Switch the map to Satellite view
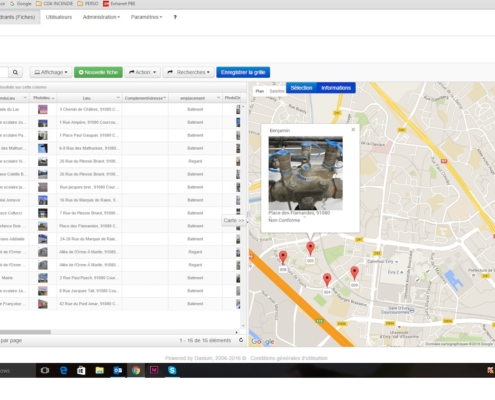495x400 pixels. point(277,91)
